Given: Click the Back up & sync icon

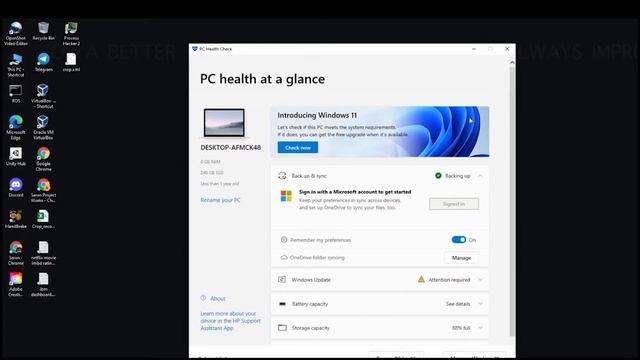Looking at the screenshot, I should point(282,176).
